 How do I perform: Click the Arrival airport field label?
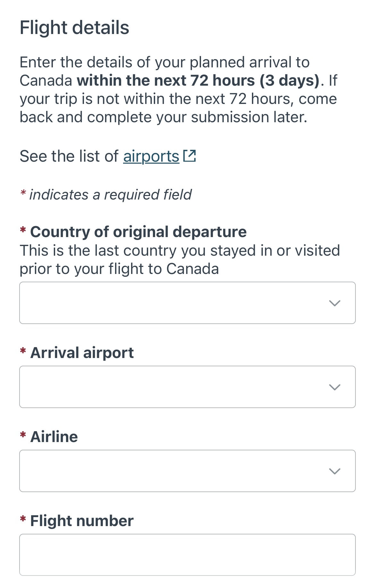pyautogui.click(x=82, y=353)
